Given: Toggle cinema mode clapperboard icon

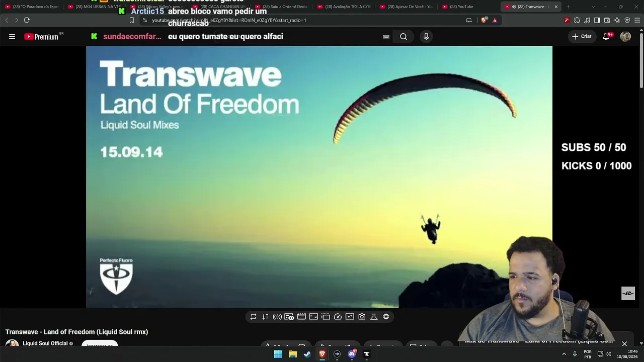Looking at the screenshot, I should tap(301, 317).
